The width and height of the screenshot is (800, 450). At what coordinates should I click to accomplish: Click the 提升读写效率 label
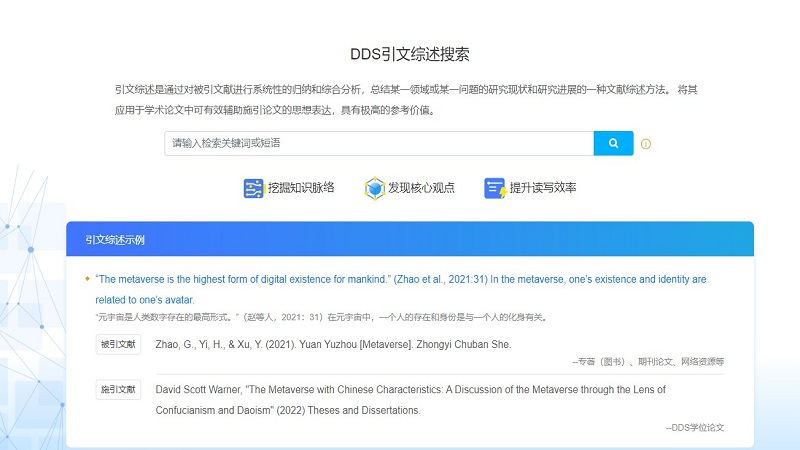tap(543, 188)
